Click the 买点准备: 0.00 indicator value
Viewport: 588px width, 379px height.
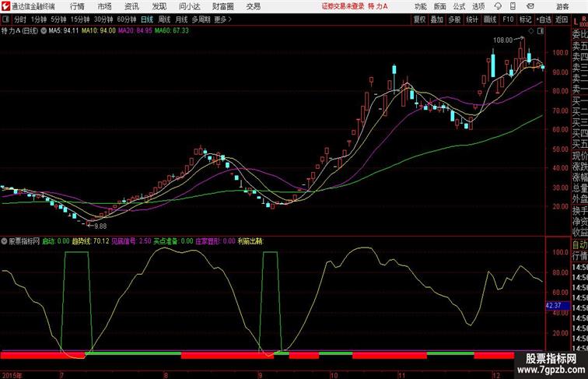[173, 241]
